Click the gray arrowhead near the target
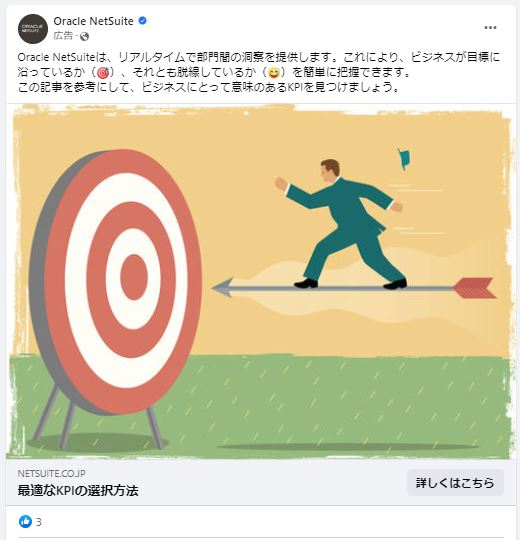 coord(223,288)
